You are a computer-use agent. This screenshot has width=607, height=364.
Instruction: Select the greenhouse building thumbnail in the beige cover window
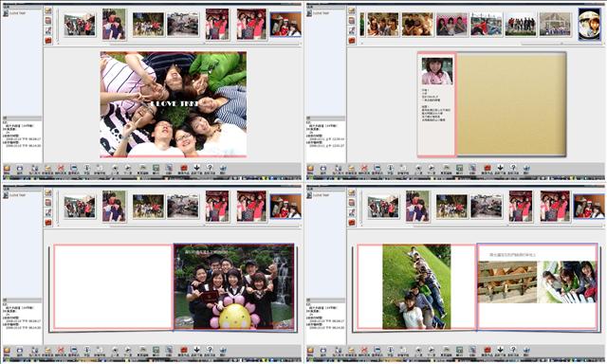(555, 25)
